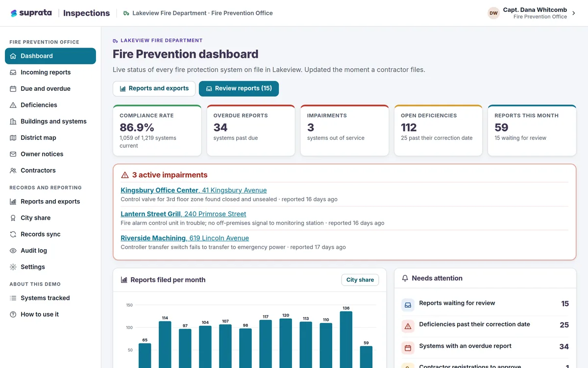This screenshot has height=368, width=588.
Task: Click the Open Deficiencies 112 card
Action: (438, 131)
